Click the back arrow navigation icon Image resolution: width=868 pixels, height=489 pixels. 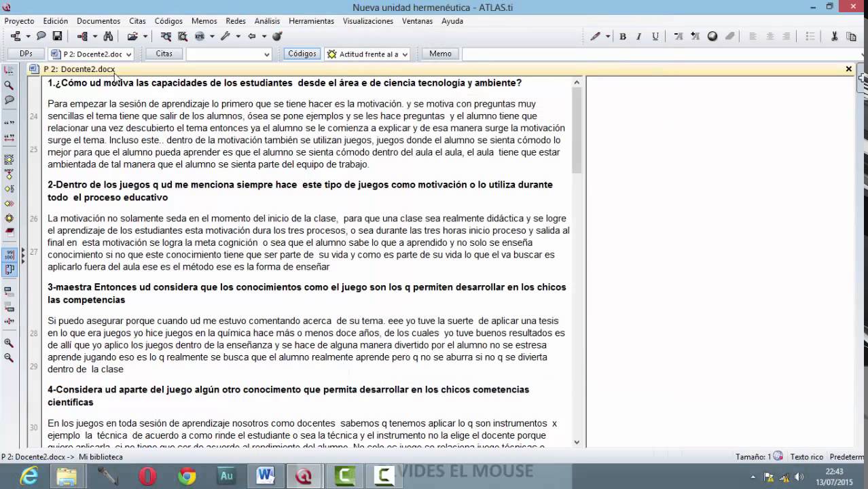252,36
